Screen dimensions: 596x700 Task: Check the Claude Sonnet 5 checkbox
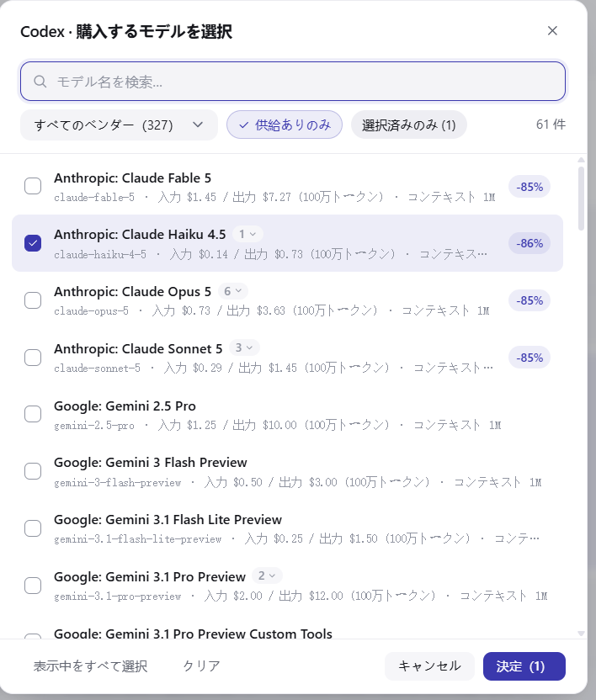33,357
